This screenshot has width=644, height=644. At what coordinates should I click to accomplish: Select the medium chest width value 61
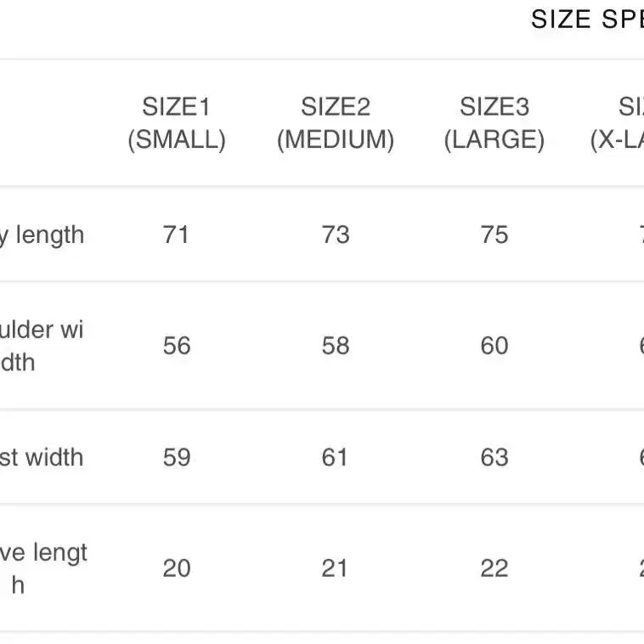click(335, 457)
